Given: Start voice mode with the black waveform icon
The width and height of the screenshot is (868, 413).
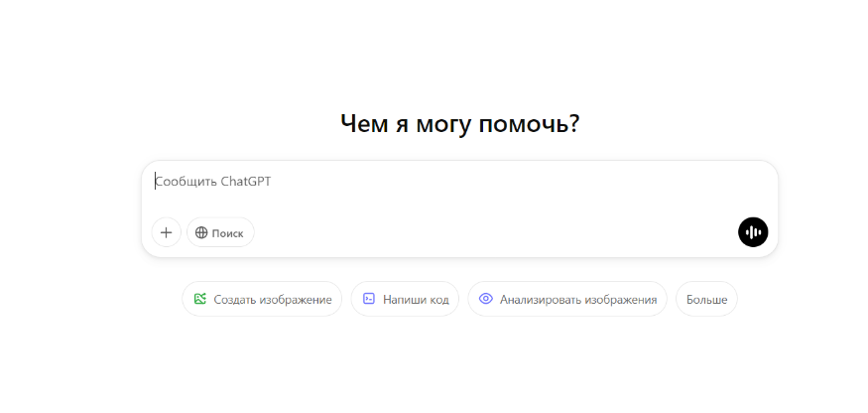Looking at the screenshot, I should pos(753,232).
